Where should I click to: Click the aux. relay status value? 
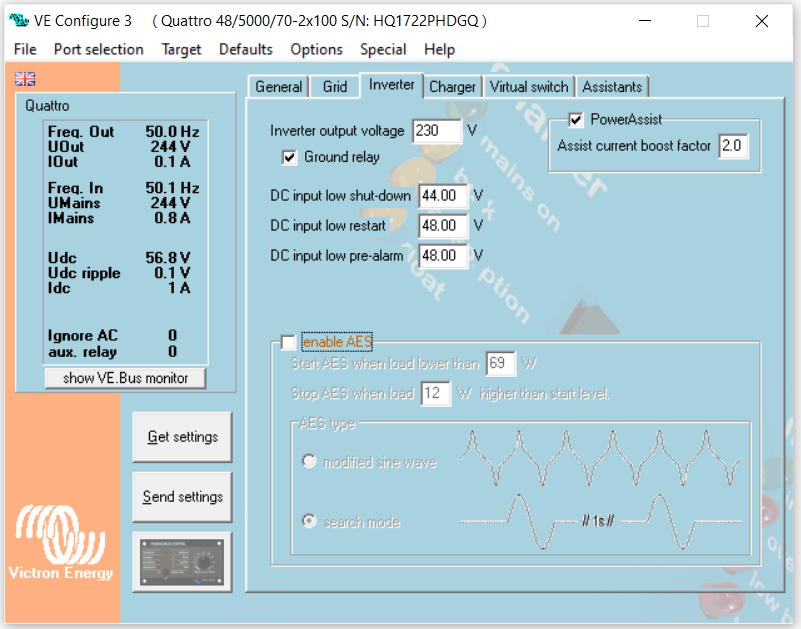pos(173,352)
